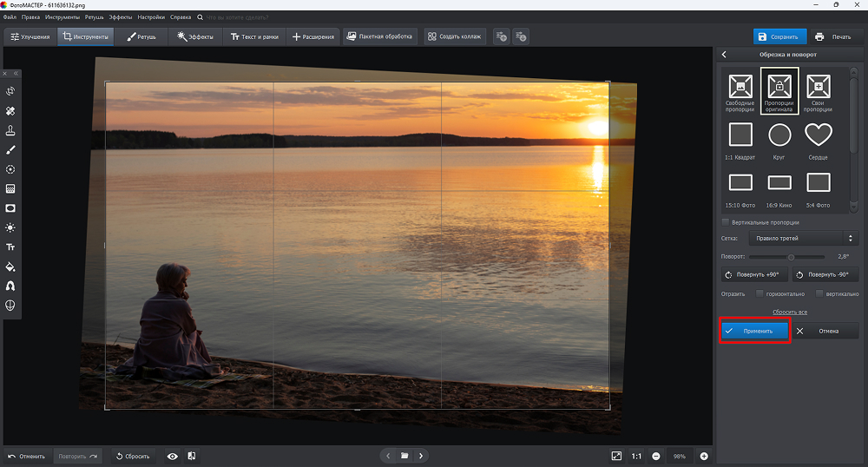868x467 pixels.
Task: Open Файл menu
Action: (10, 17)
